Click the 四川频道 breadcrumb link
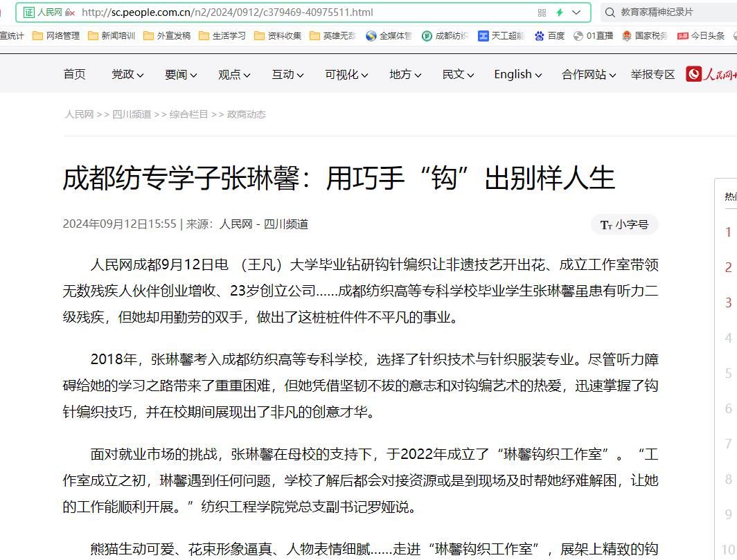Viewport: 737px width, 560px height. 132,114
